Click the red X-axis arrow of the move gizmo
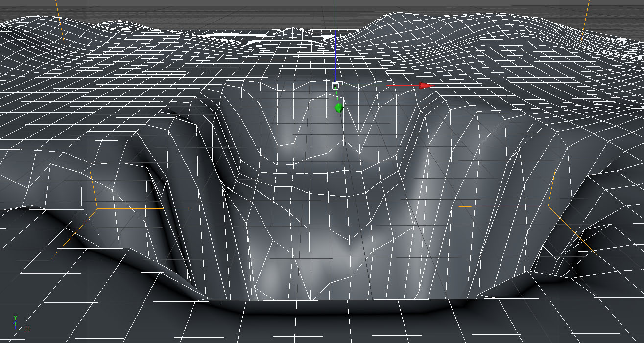The image size is (644, 343). click(427, 86)
